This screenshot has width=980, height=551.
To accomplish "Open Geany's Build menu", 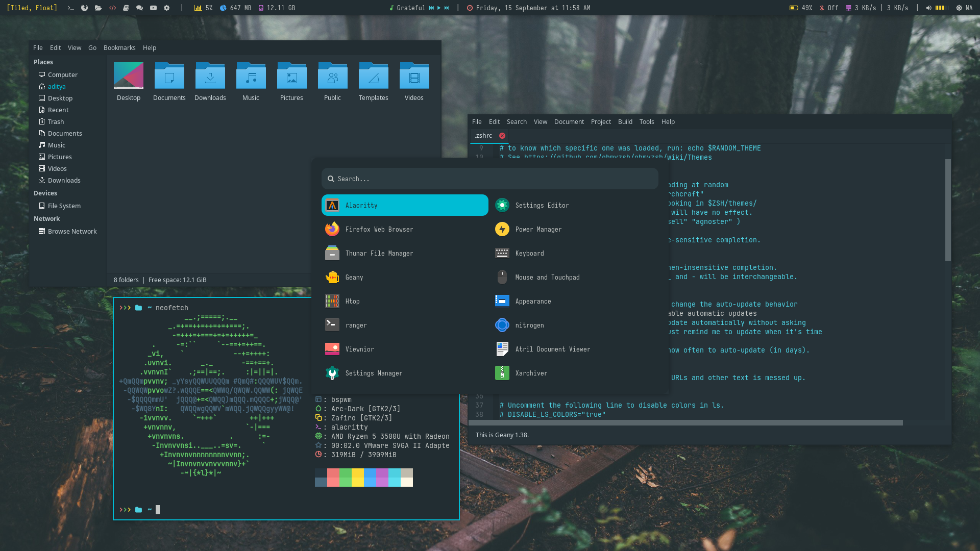I will [x=625, y=122].
